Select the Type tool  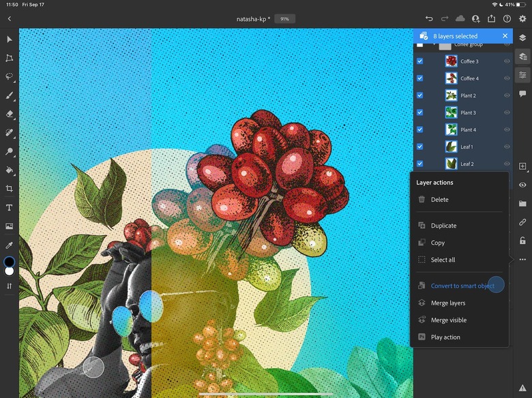10,207
